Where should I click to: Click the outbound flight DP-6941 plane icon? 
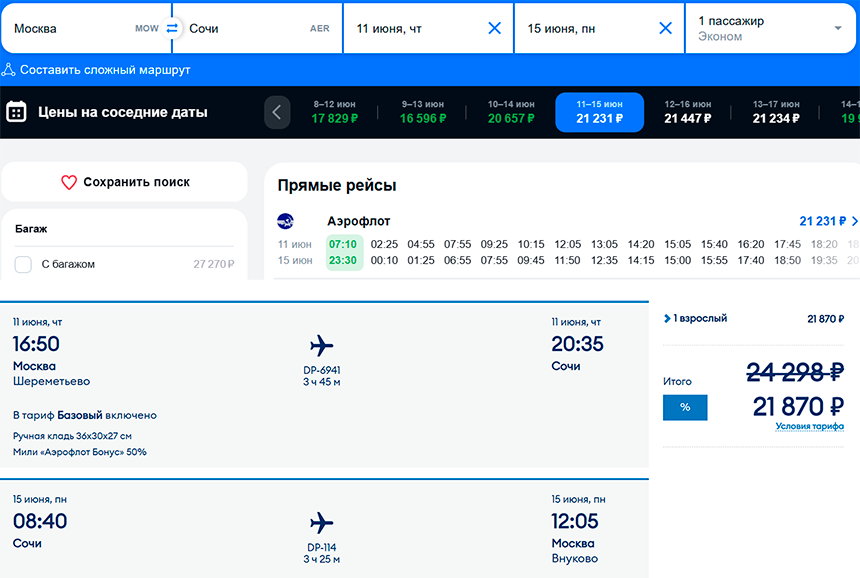(321, 346)
